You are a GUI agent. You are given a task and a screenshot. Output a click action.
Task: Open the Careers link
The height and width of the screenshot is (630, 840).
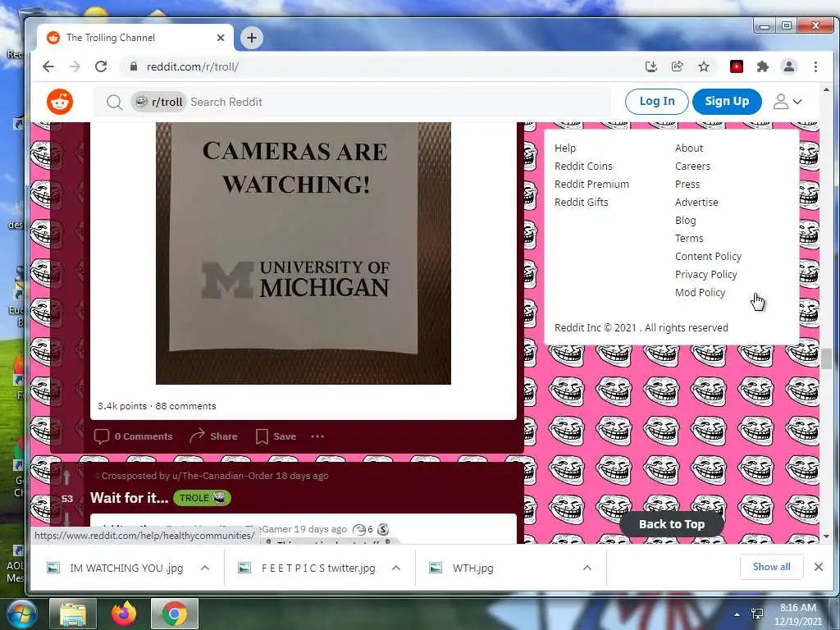692,166
